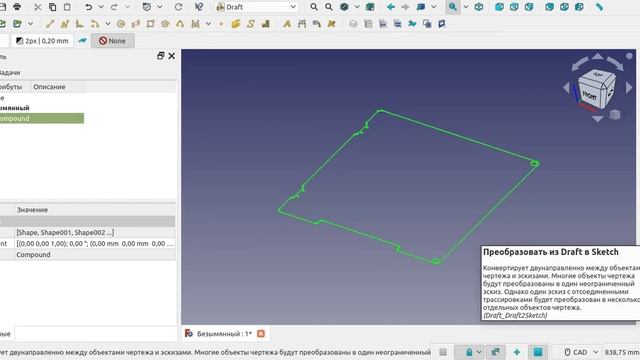The height and width of the screenshot is (360, 640).
Task: Click the Redo arrow
Action: click(x=114, y=7)
